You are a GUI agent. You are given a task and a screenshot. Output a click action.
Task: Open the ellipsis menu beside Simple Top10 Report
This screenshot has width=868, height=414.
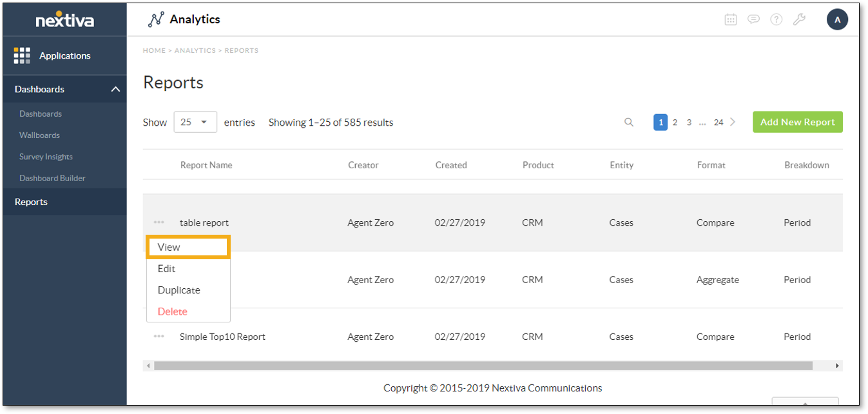coord(159,336)
